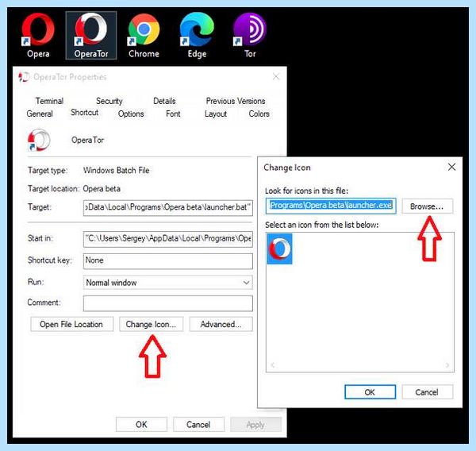This screenshot has height=451, width=476.
Task: Click the Start in field
Action: point(168,239)
